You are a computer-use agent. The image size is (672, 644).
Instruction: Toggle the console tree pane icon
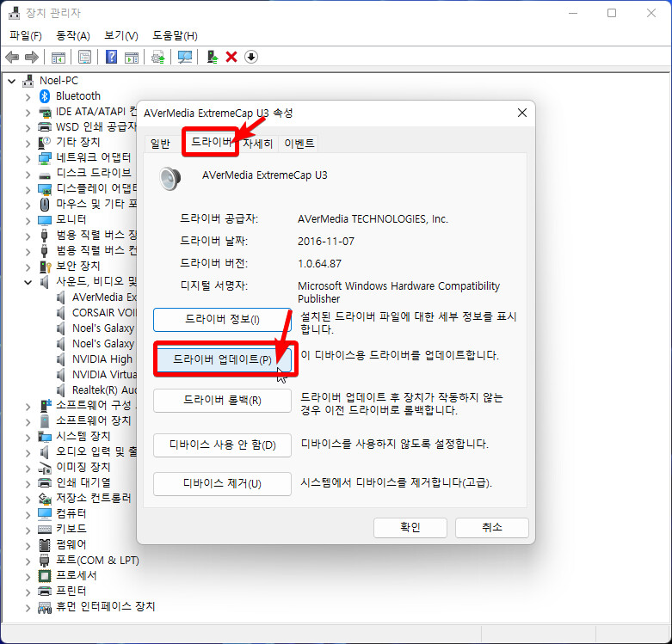pyautogui.click(x=59, y=57)
